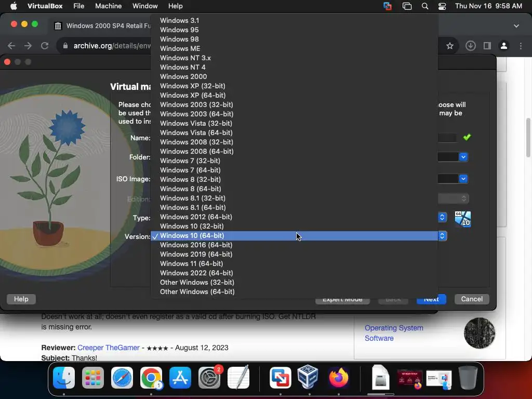This screenshot has width=532, height=399.
Task: Click the clock showing Thu Nov 16
Action: (488, 6)
